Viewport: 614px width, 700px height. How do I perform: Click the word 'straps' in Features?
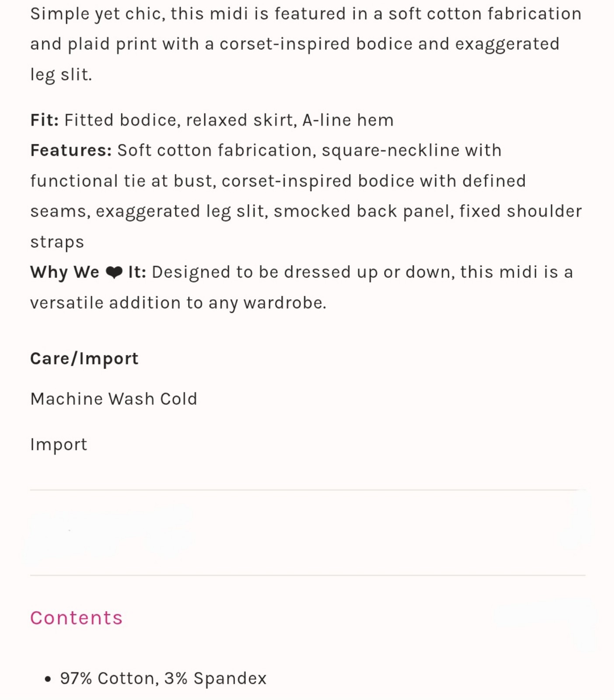[x=57, y=242]
